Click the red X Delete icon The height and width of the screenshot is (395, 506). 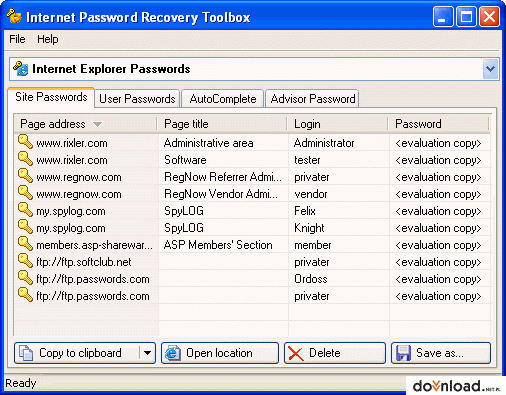coord(296,353)
